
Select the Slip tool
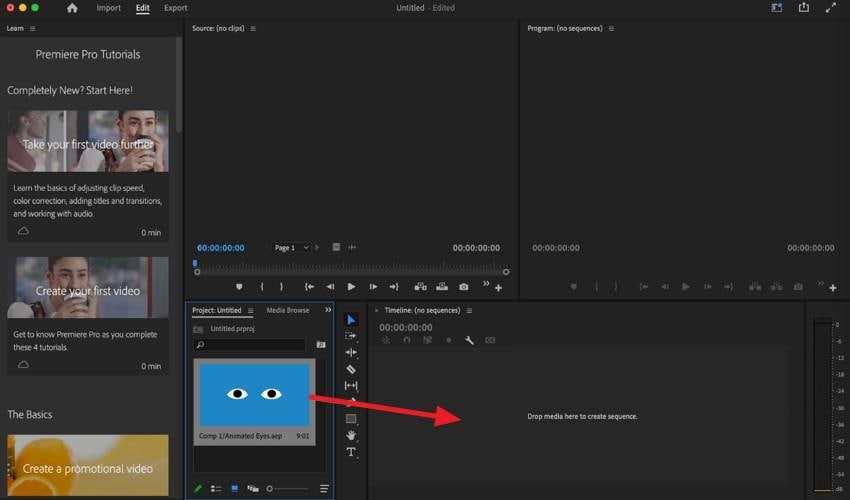coord(351,386)
